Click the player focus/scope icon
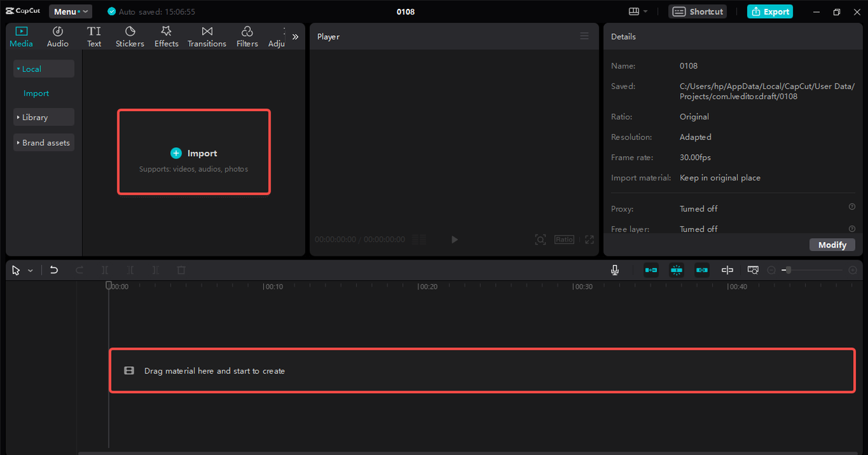Image resolution: width=868 pixels, height=455 pixels. coord(540,239)
